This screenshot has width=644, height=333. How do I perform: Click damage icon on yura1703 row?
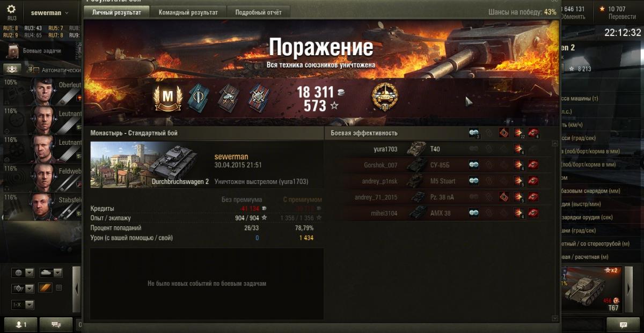519,149
